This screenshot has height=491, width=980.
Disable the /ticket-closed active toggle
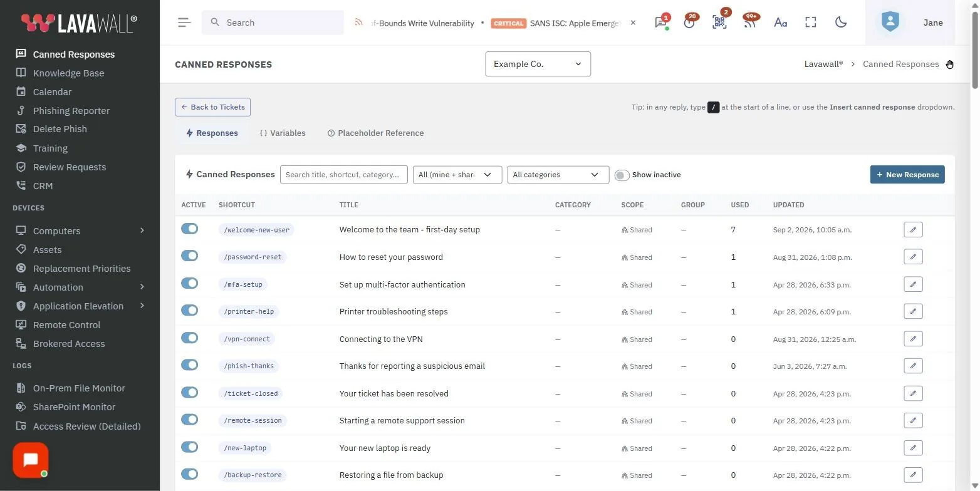coord(189,392)
